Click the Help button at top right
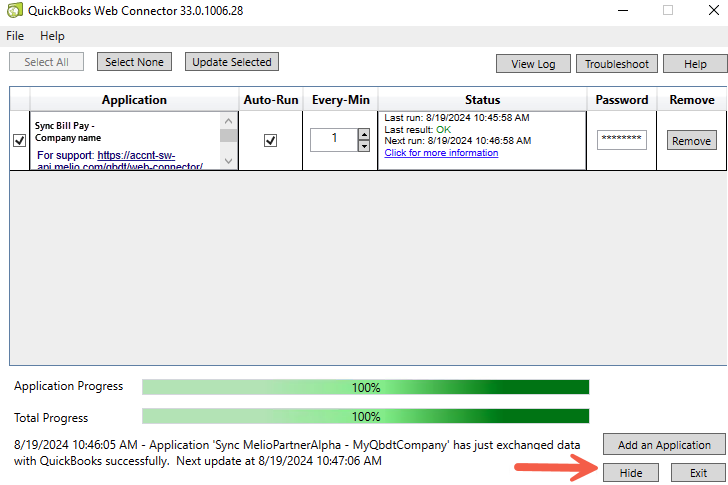Image resolution: width=728 pixels, height=485 pixels. point(695,64)
